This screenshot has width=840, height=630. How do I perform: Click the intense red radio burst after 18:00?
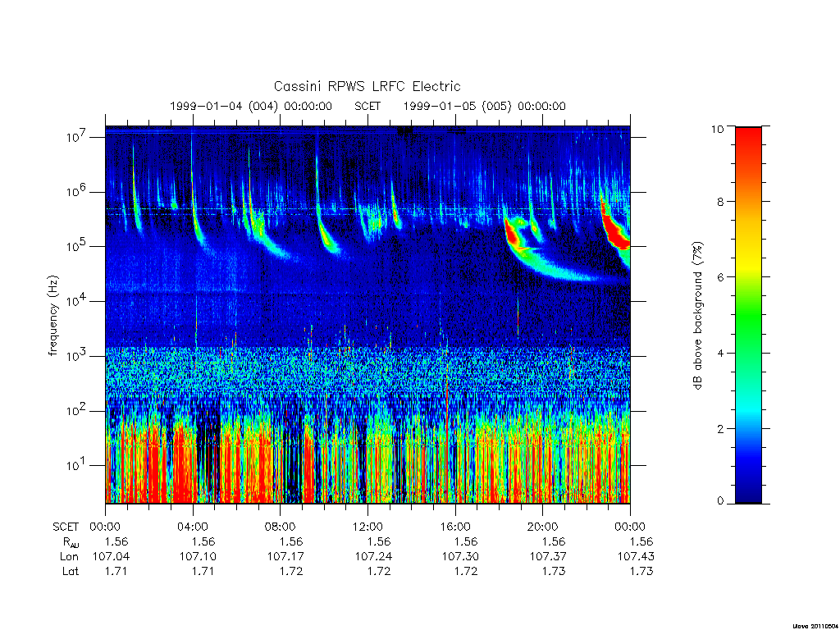[512, 235]
